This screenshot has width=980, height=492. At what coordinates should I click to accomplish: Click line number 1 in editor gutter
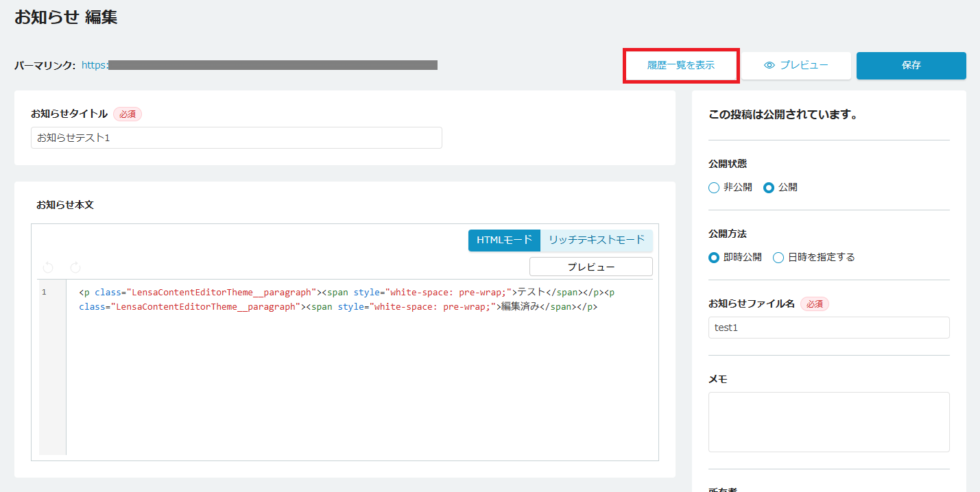coord(45,293)
